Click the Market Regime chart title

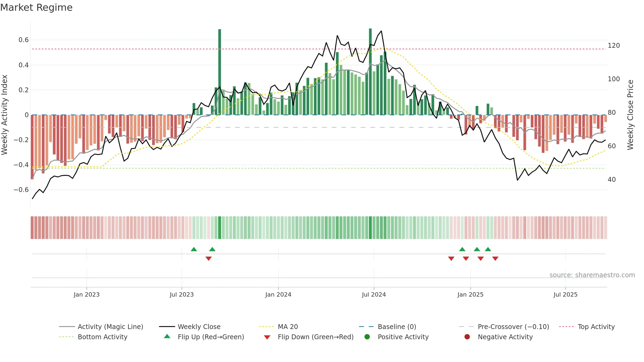[36, 8]
